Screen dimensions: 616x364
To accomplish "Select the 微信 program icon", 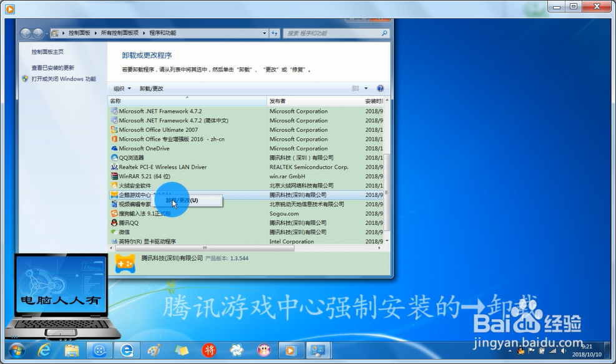I will 114,232.
